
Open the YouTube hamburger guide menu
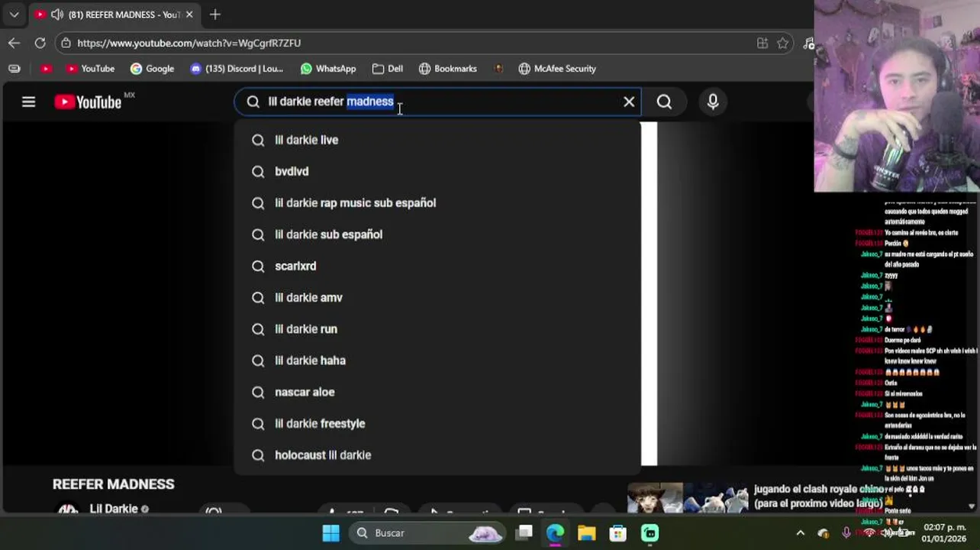tap(28, 102)
